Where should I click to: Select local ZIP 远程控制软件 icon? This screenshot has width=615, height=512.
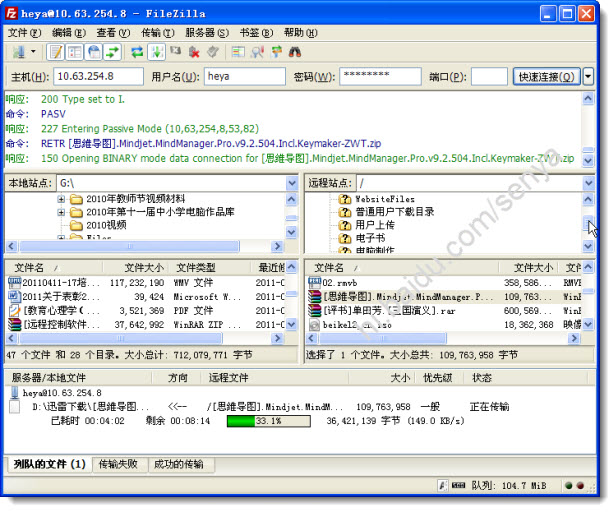(15, 324)
